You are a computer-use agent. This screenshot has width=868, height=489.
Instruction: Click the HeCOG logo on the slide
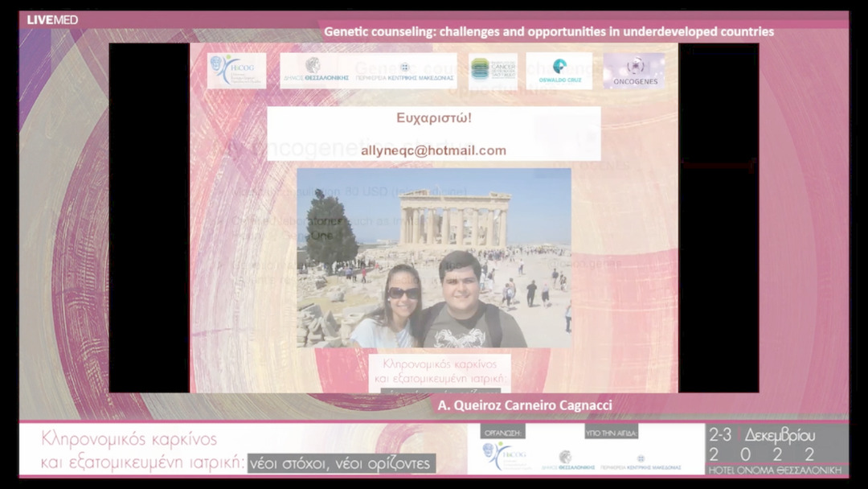point(236,71)
